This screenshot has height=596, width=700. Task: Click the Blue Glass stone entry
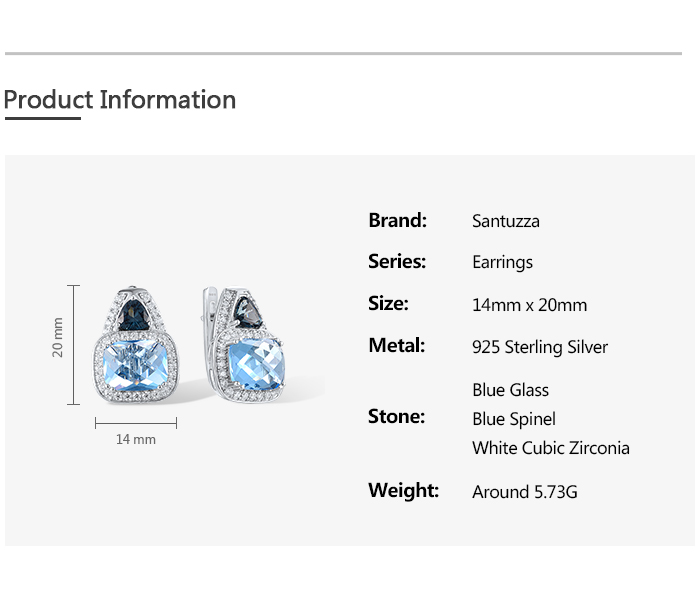tap(510, 389)
